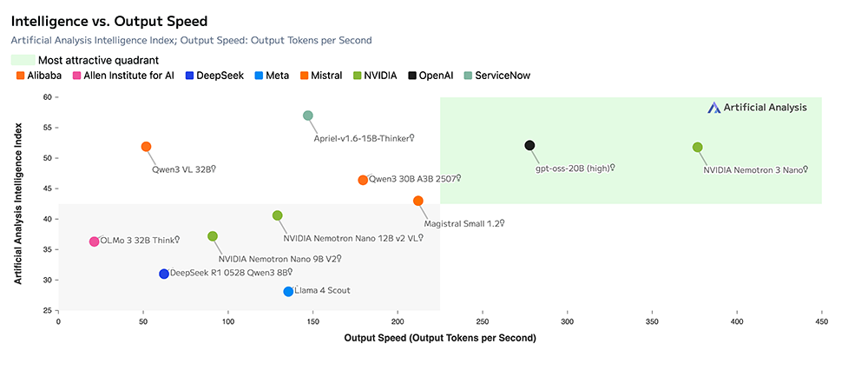868x377 pixels.
Task: Click the lightbulb icon beside Magistral Small 1.2
Action: [x=502, y=223]
